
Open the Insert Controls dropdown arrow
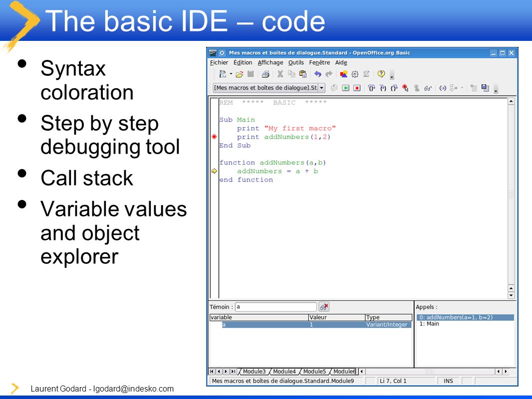(x=462, y=88)
